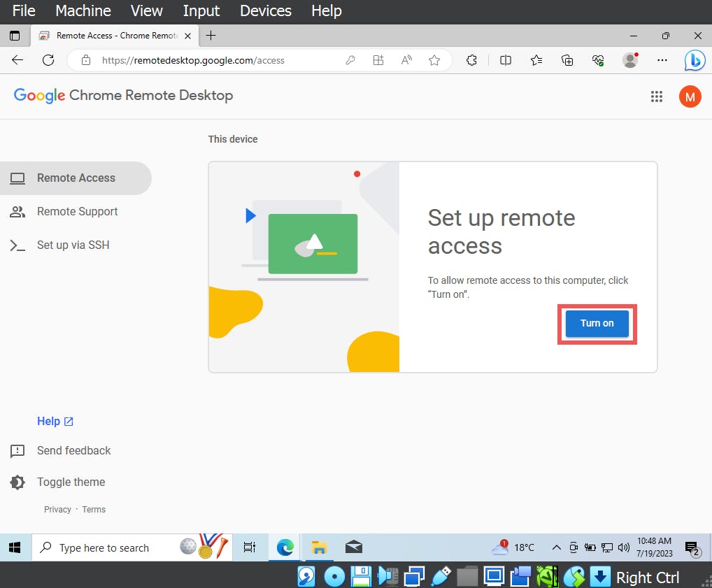712x588 pixels.
Task: Click the Turn on button
Action: [x=597, y=323]
